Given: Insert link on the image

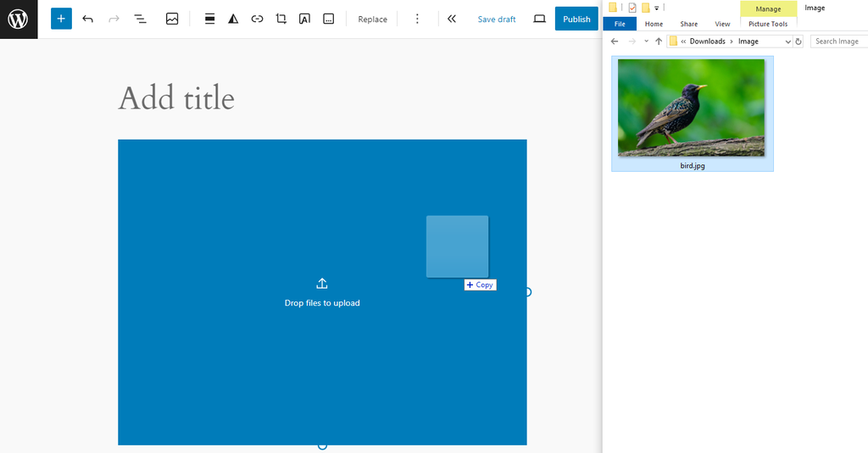Looking at the screenshot, I should pos(257,19).
